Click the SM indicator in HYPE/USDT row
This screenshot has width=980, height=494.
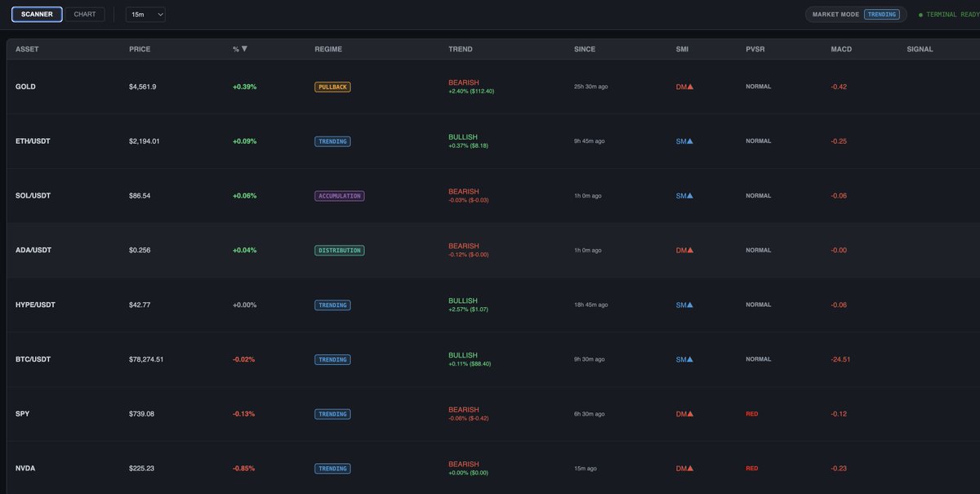684,305
